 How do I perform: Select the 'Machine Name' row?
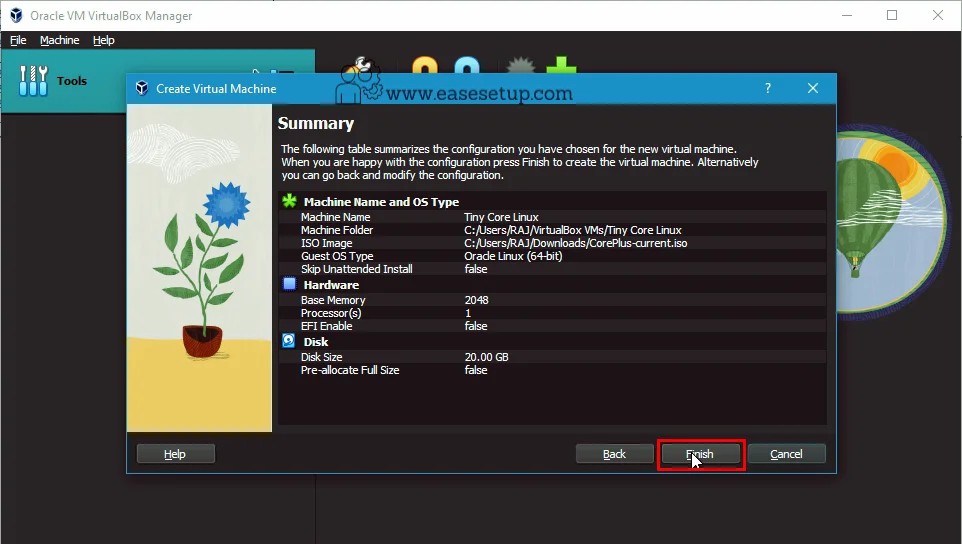552,217
